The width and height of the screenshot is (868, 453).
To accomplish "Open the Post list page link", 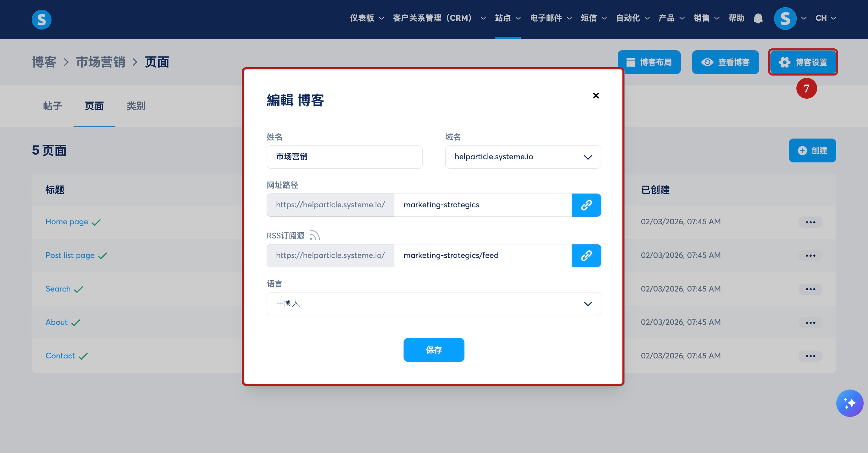I will coord(70,255).
